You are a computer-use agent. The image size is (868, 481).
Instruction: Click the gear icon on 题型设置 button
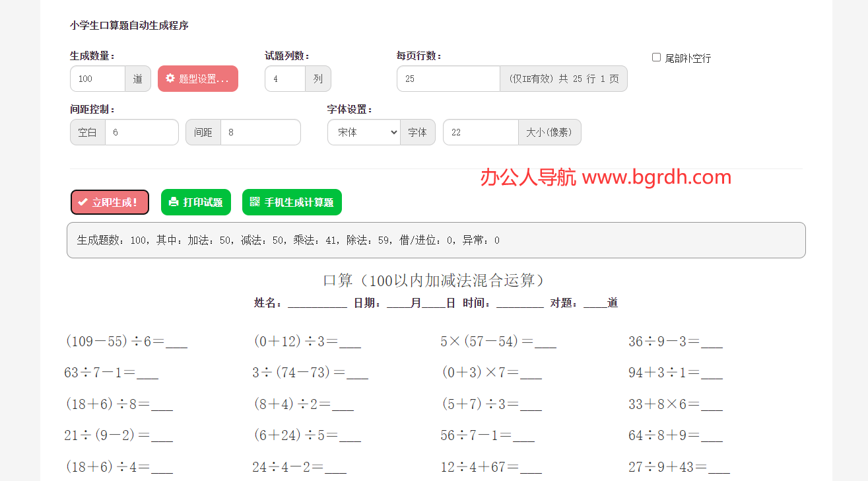point(170,79)
